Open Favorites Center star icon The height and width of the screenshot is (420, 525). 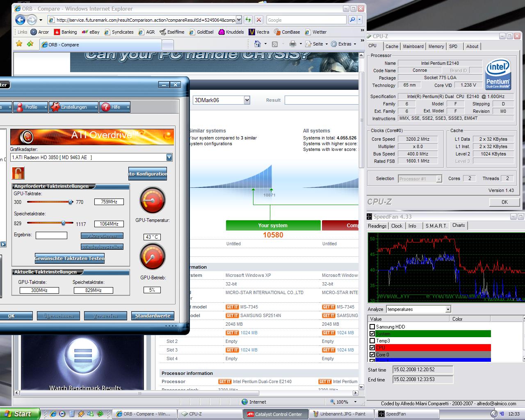[19, 44]
